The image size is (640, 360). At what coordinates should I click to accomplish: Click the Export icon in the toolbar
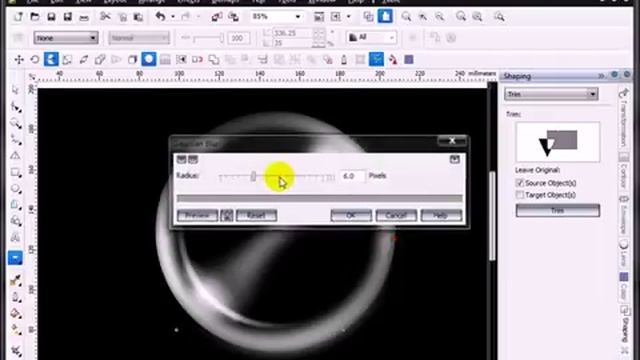(233, 17)
